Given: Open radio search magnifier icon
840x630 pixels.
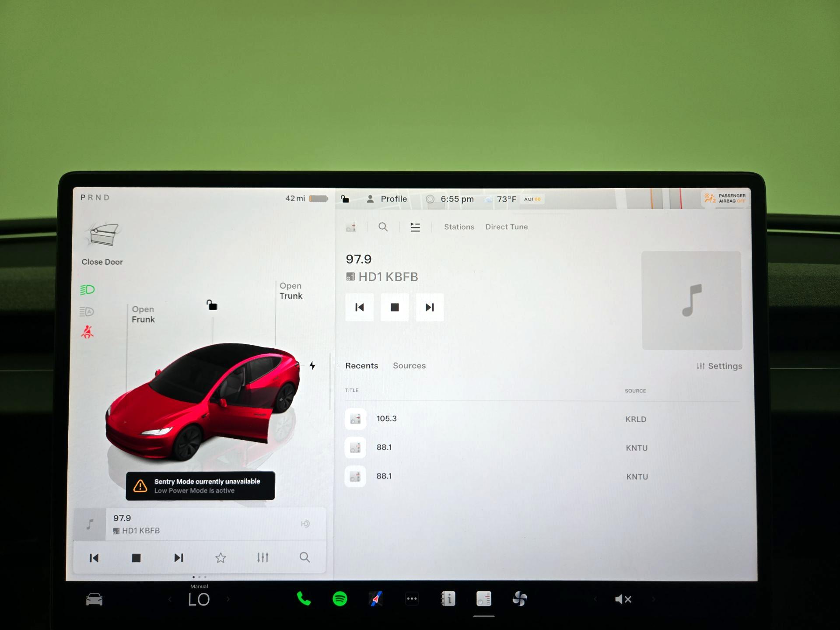Looking at the screenshot, I should click(x=383, y=227).
